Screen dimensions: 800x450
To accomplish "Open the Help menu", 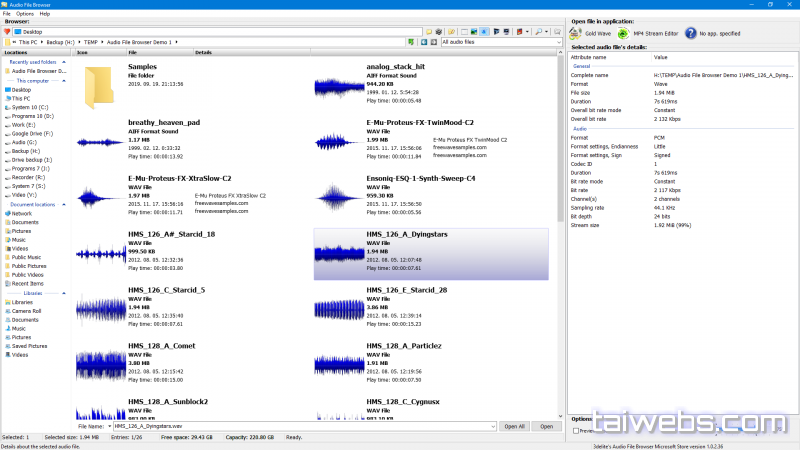I will point(45,14).
